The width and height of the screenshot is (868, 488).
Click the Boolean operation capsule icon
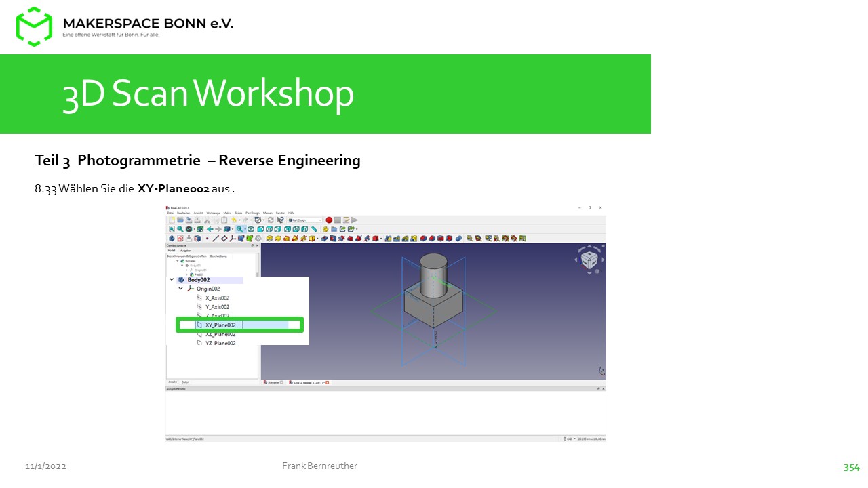(458, 238)
